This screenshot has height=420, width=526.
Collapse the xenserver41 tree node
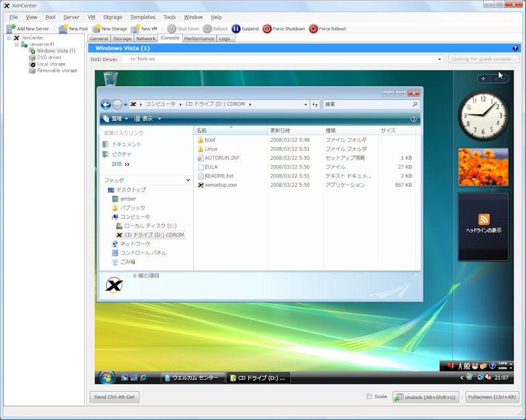tap(16, 44)
